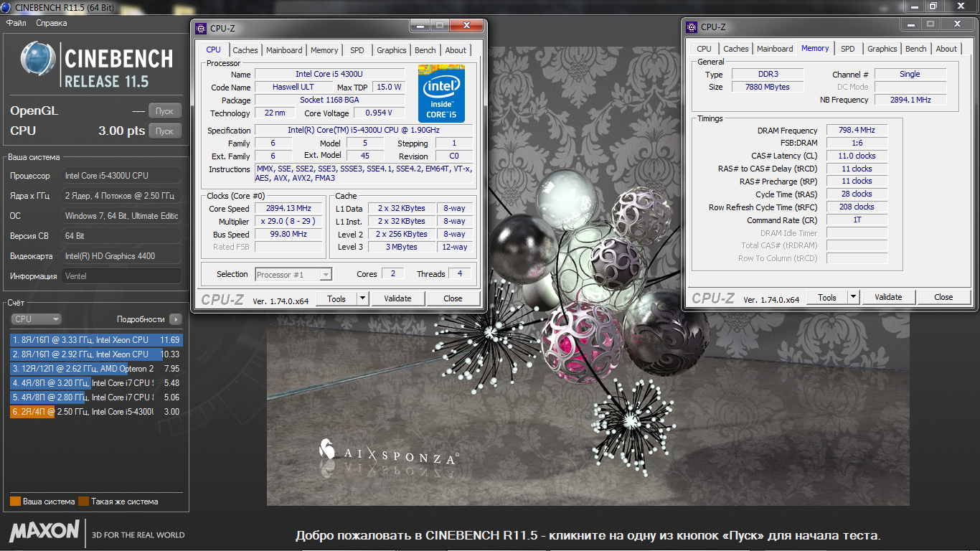The image size is (980, 551).
Task: Click Tools button in right CPU-Z
Action: [827, 297]
